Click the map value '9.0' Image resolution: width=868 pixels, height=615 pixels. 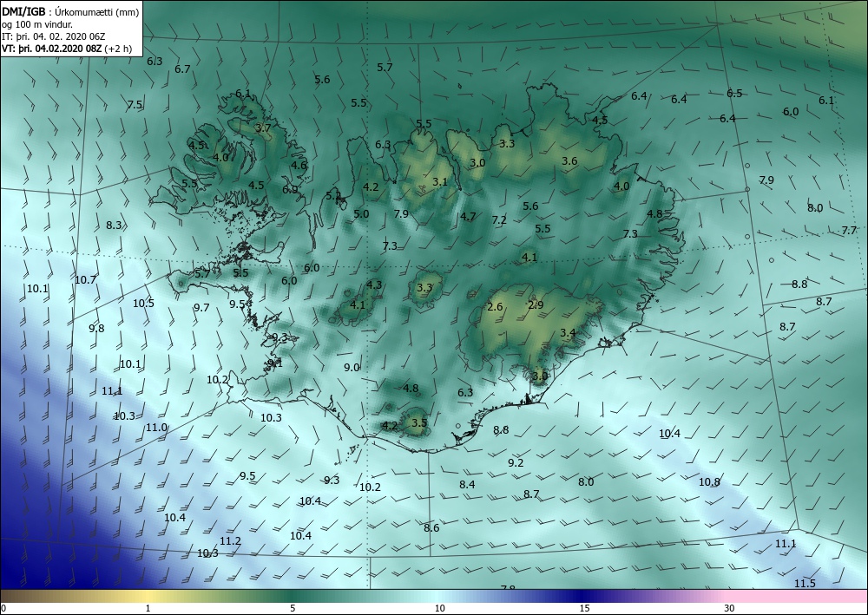click(352, 367)
